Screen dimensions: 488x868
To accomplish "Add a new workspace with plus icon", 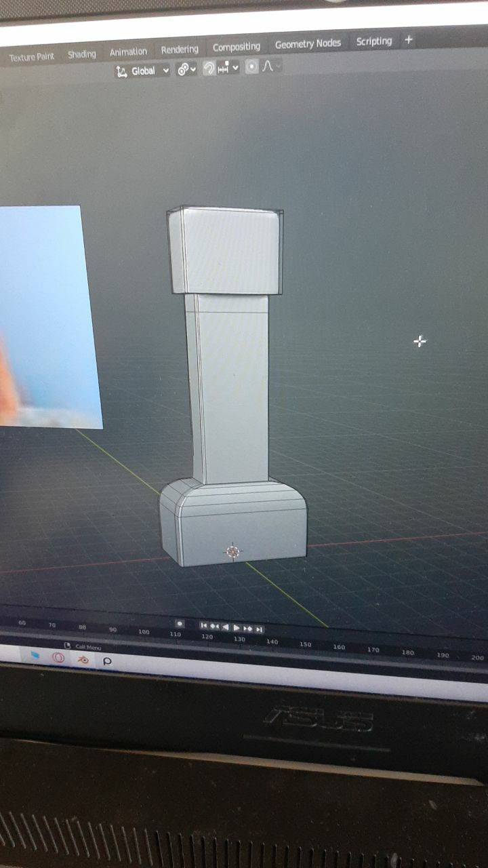I will click(408, 40).
